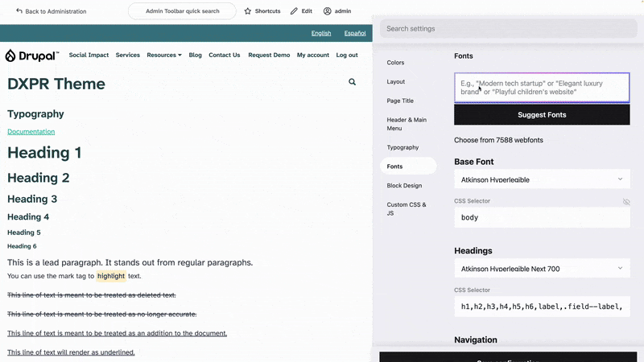644x362 pixels.
Task: Click the Log out link
Action: [347, 55]
